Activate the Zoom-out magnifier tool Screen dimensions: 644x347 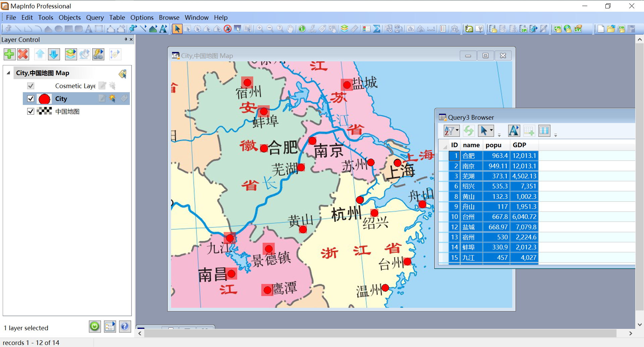[x=270, y=29]
